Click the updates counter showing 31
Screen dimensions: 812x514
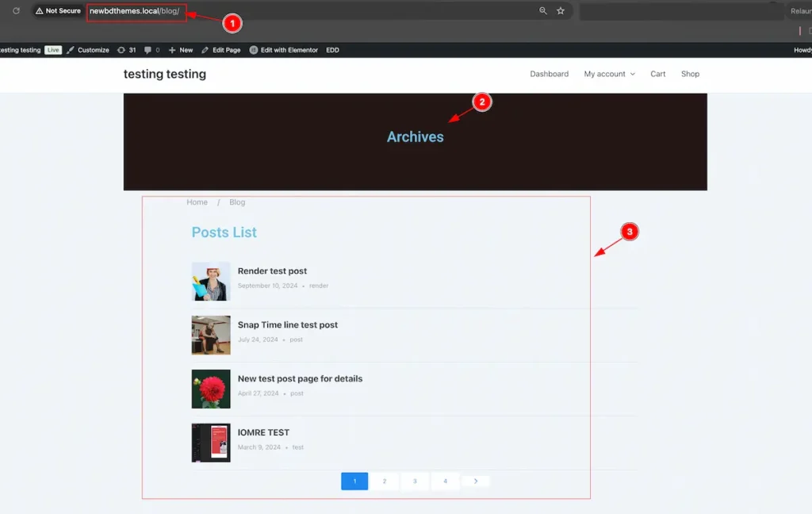127,50
